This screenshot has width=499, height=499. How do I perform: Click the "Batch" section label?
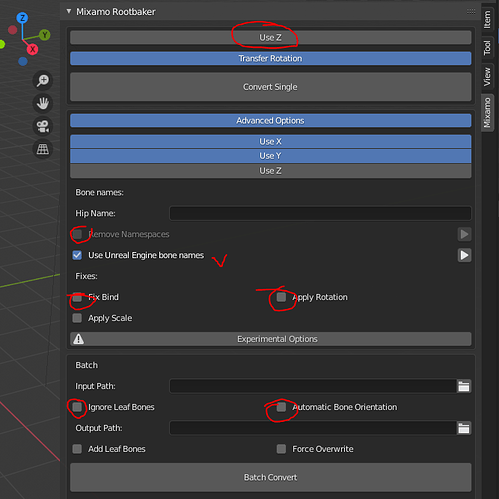(x=87, y=365)
